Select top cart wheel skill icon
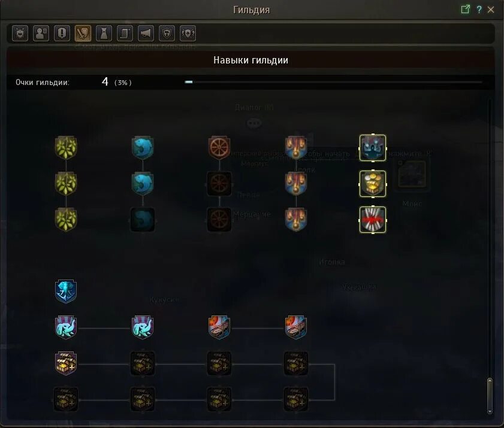504x428 pixels. pyautogui.click(x=219, y=148)
